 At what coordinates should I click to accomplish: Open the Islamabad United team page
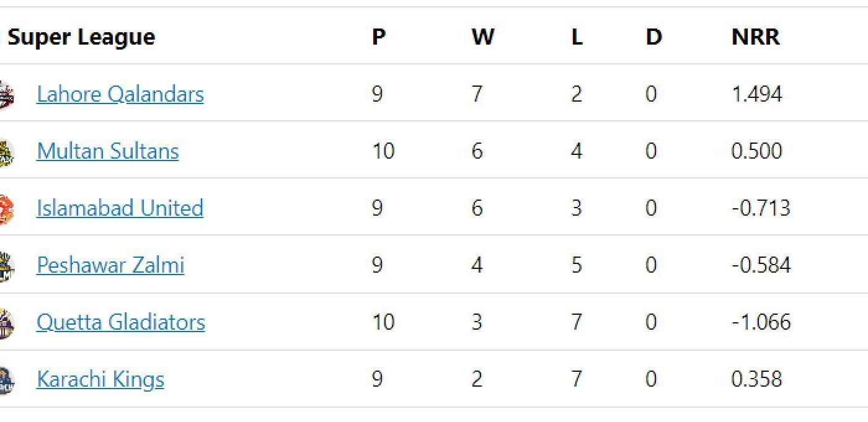[x=120, y=208]
